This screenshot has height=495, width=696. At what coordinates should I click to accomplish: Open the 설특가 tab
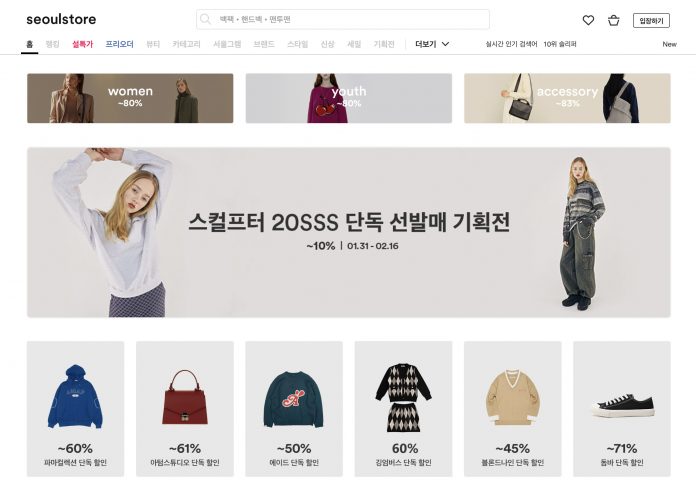tap(83, 44)
